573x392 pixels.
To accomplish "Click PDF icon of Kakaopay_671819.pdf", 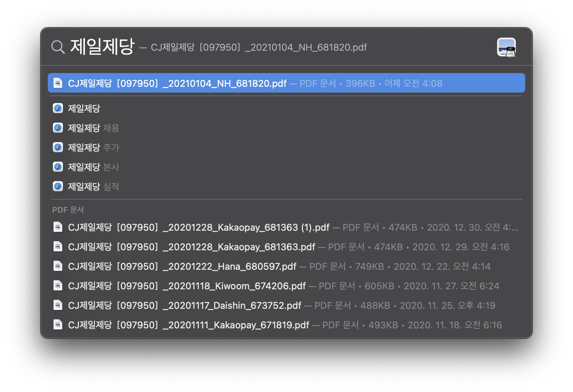I will [x=58, y=325].
